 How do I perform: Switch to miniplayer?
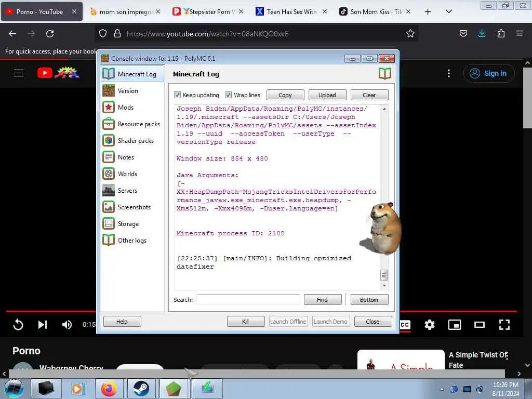(454, 325)
